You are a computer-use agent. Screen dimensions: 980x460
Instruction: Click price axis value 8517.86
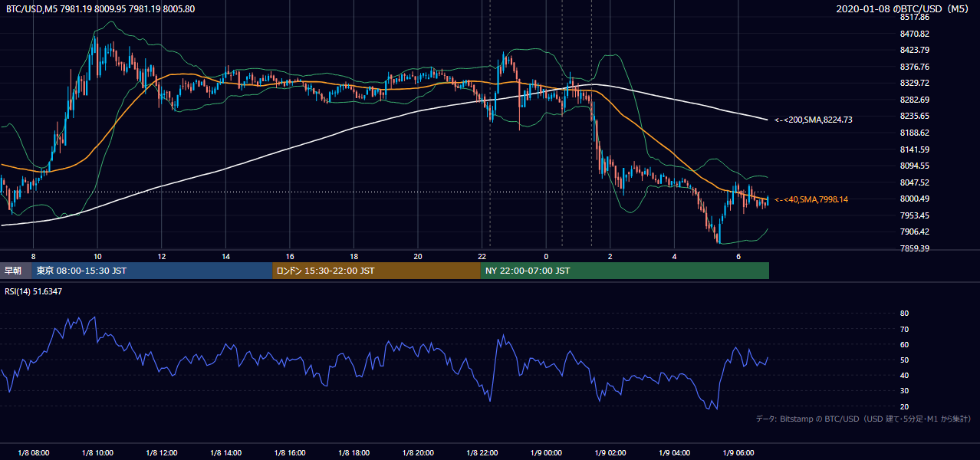tap(915, 17)
